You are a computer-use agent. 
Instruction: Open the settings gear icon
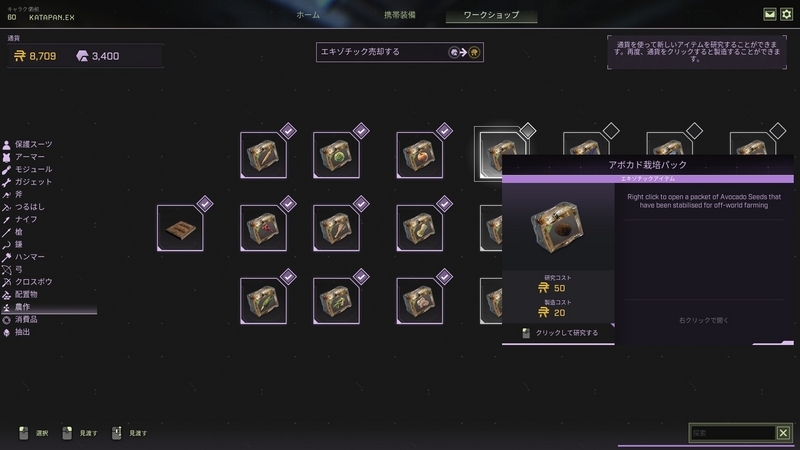(x=786, y=14)
